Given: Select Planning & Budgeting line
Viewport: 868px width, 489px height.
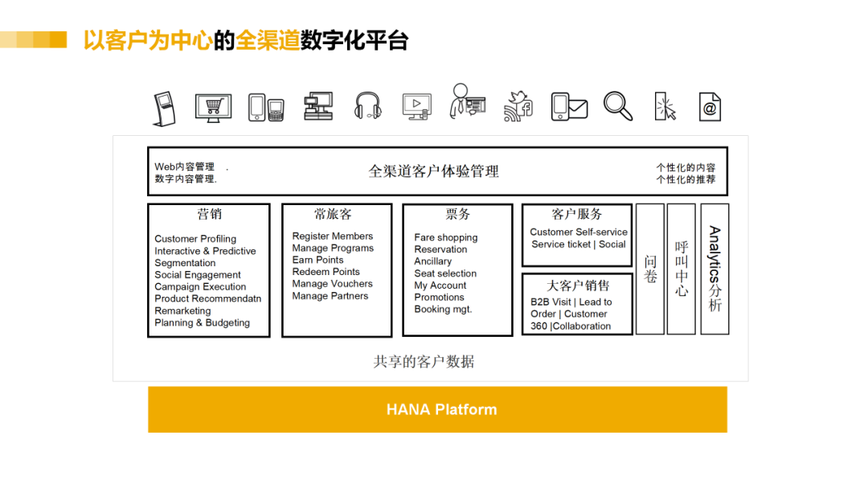Looking at the screenshot, I should pos(202,323).
